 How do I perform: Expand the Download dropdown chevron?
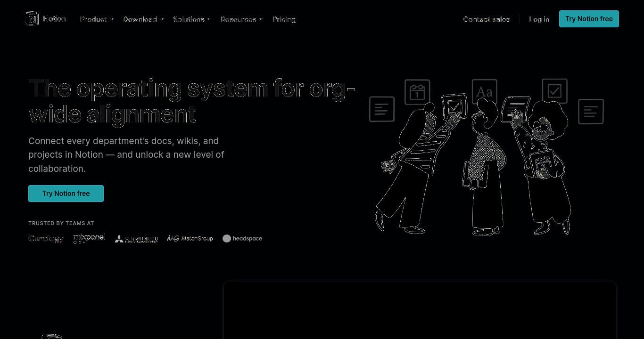click(162, 19)
